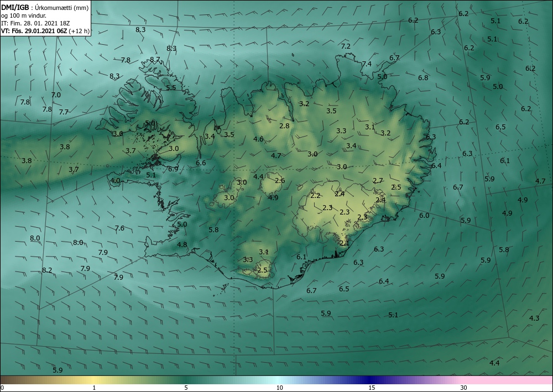The image size is (553, 392).
Task: Select the 7.0 value on the map
Action: [x=56, y=95]
